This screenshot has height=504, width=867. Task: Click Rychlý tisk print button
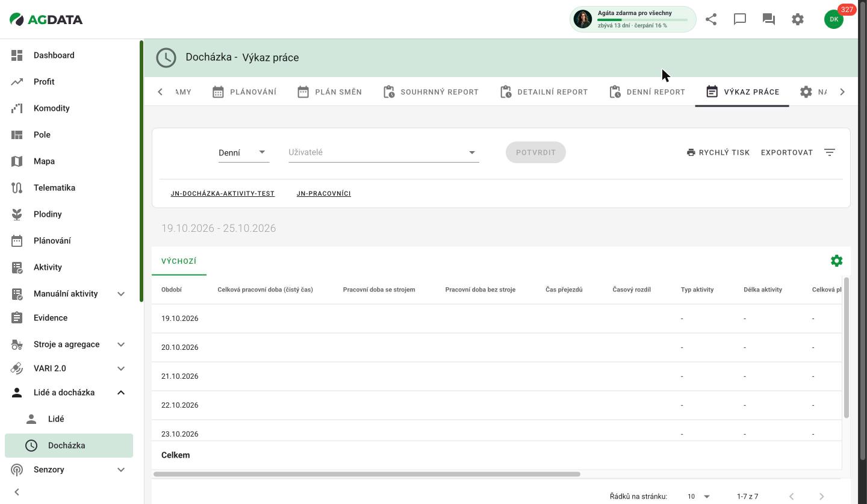point(718,152)
